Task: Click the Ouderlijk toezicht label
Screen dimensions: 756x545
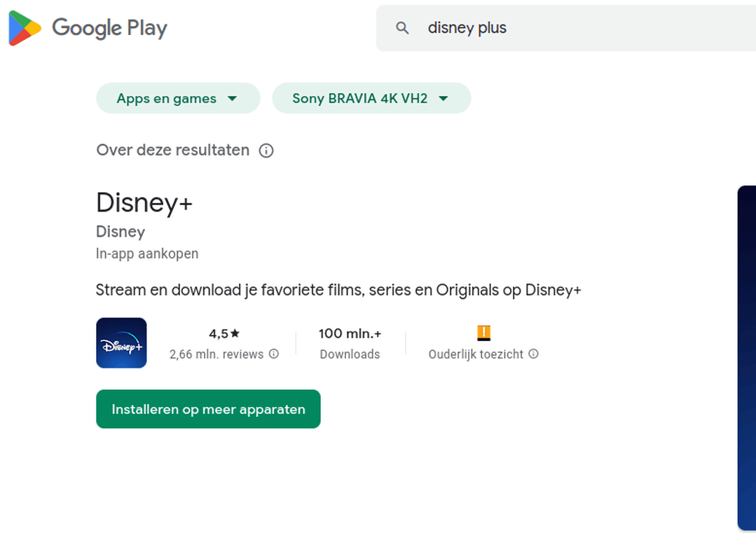Action: 476,354
